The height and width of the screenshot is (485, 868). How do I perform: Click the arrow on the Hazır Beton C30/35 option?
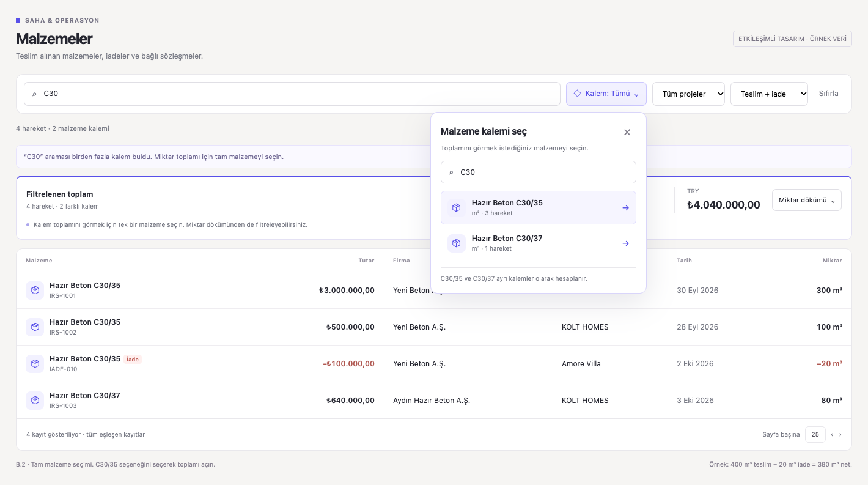point(625,208)
